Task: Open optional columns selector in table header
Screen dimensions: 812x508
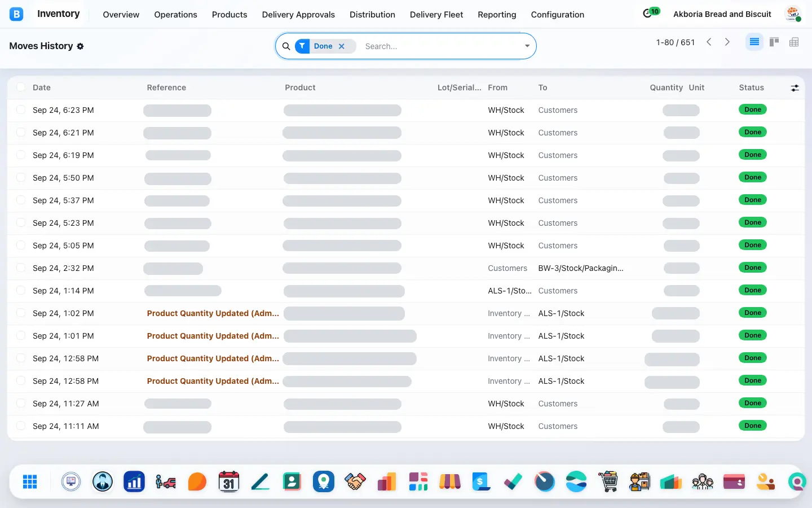Action: click(x=795, y=88)
